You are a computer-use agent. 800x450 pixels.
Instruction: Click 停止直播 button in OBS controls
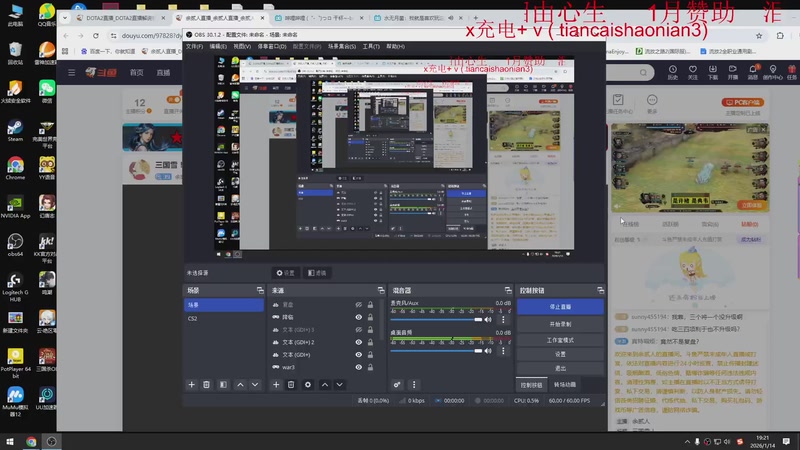[x=560, y=307]
